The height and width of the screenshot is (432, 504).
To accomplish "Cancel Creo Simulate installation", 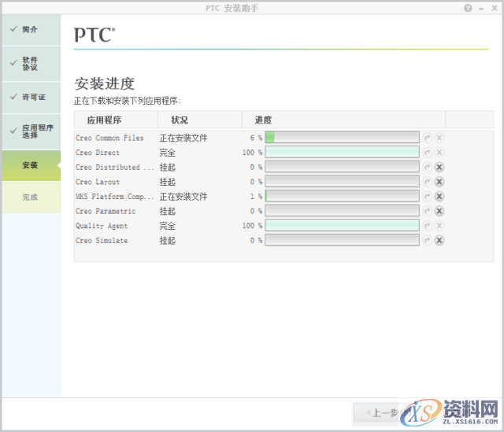I will tap(439, 240).
